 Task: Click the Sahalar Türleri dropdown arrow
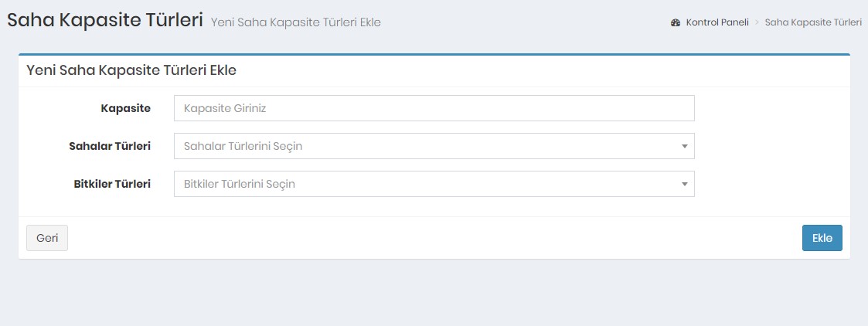point(684,146)
